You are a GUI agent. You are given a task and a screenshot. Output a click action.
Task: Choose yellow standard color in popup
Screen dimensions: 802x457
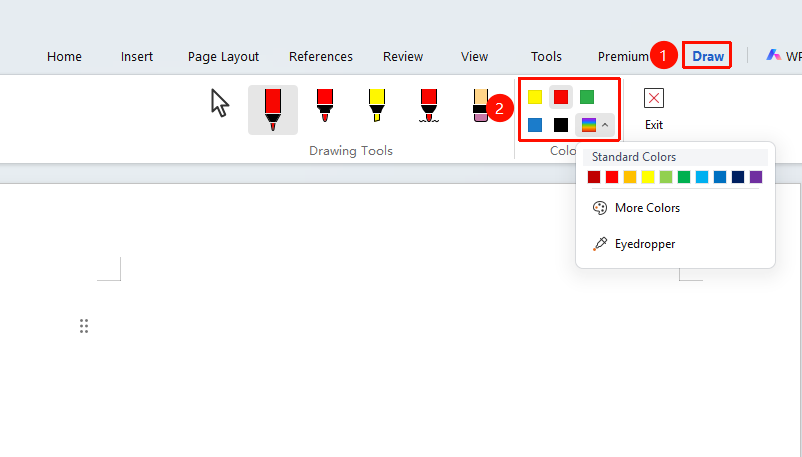click(x=648, y=177)
